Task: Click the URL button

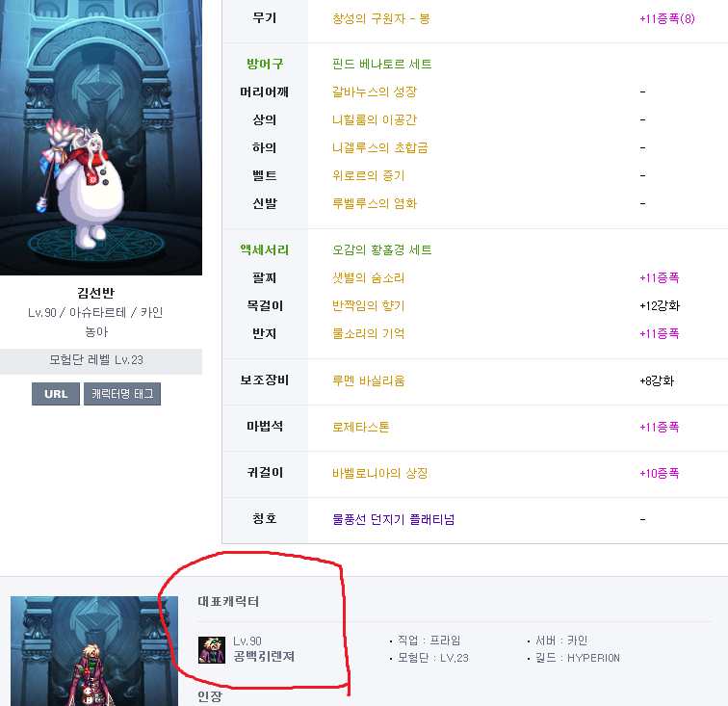Action: [56, 394]
